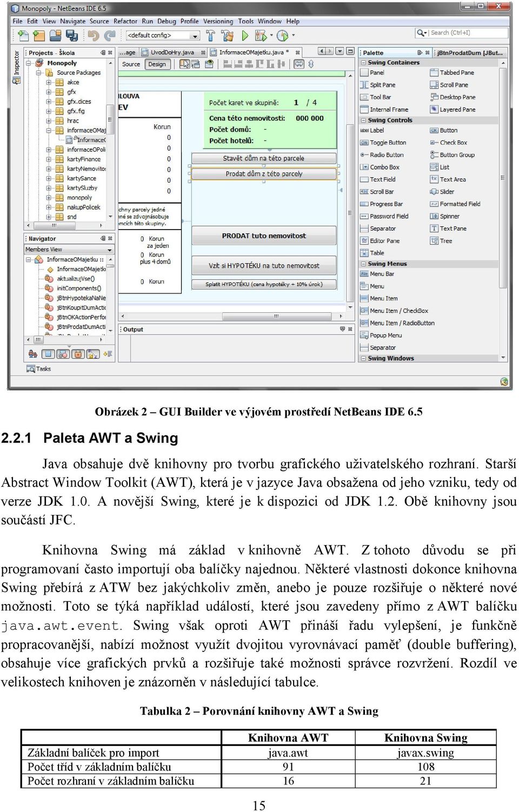Toggle Sort by Name in Navigator
Screen dimensions: 519x812
(93, 354)
